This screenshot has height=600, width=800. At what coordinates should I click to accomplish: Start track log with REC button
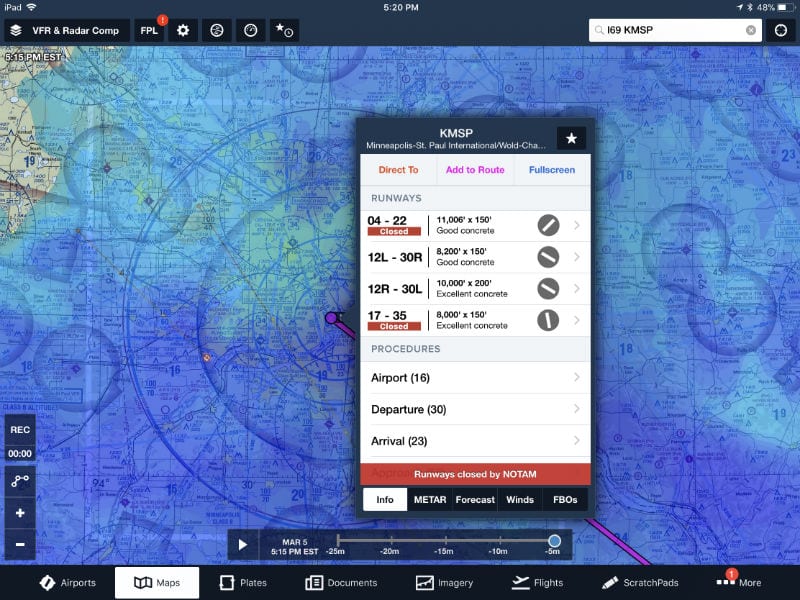[20, 430]
